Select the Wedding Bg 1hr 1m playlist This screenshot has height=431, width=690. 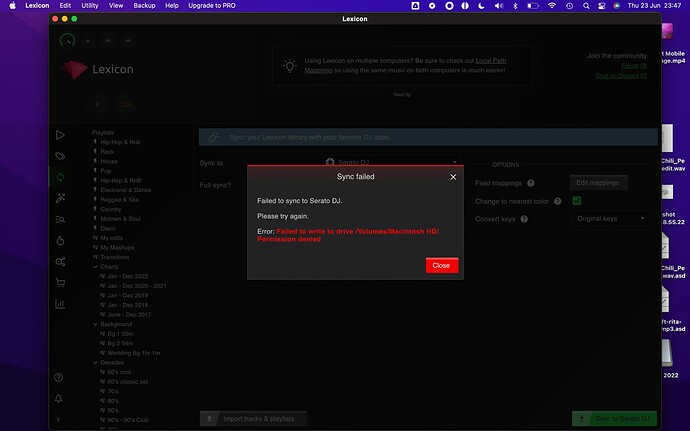point(133,353)
